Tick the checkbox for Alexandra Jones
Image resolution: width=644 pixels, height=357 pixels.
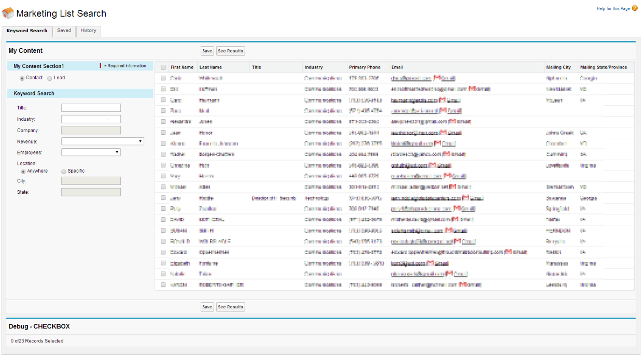click(x=163, y=122)
